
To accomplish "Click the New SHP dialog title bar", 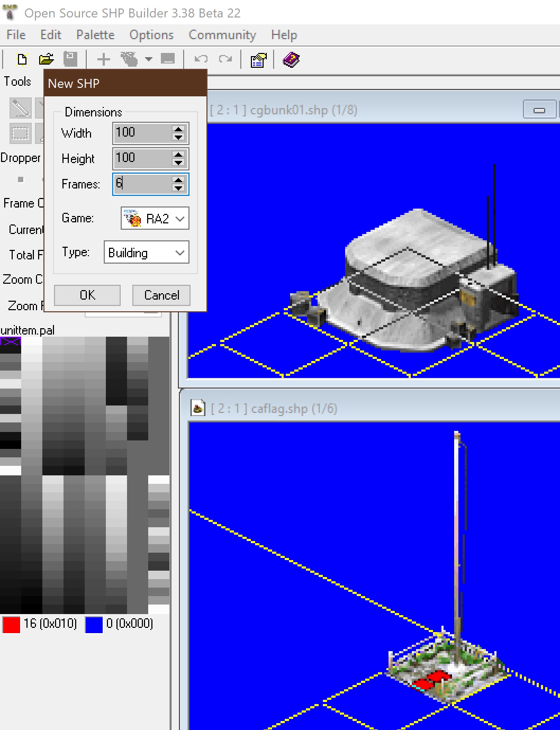I will coord(125,83).
